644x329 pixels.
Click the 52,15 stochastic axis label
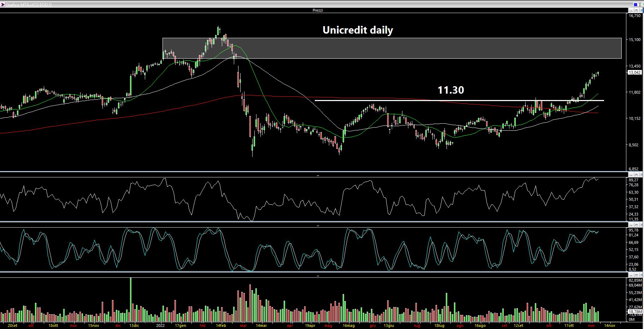634,249
